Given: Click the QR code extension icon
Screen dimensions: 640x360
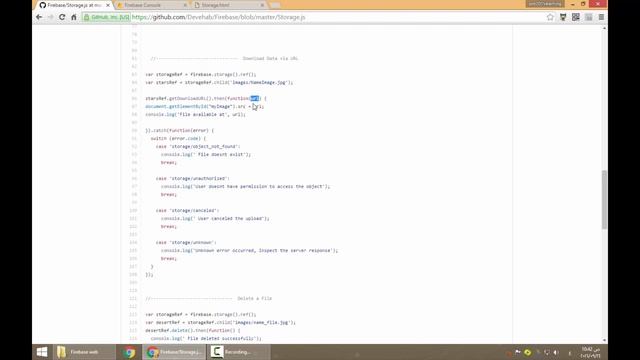Looking at the screenshot, I should [576, 17].
